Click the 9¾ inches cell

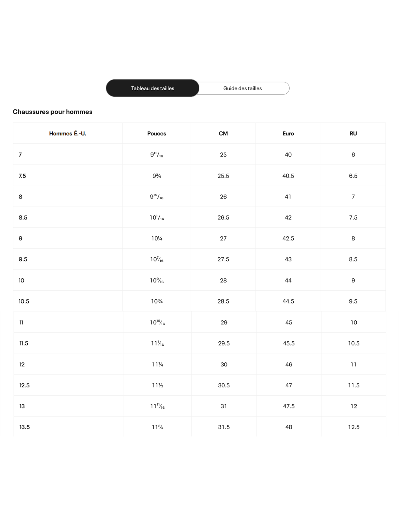(x=157, y=176)
